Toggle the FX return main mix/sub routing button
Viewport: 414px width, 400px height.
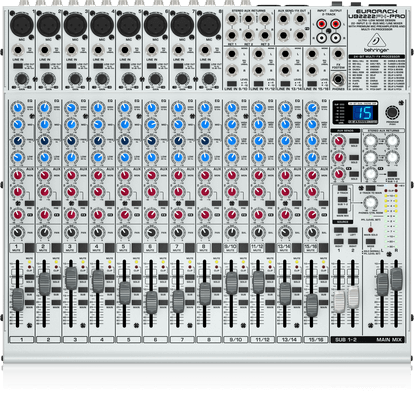pos(392,174)
